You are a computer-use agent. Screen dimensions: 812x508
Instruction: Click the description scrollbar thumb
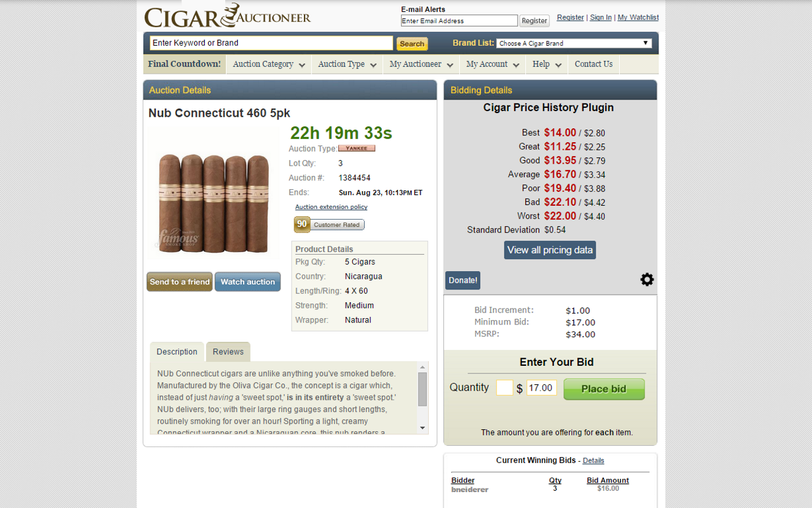pyautogui.click(x=422, y=389)
